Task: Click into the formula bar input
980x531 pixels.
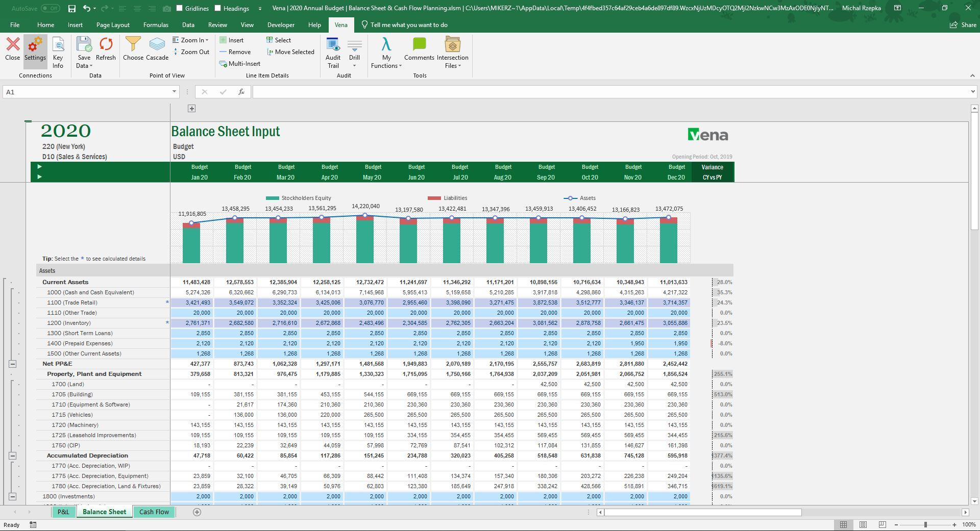Action: click(612, 92)
